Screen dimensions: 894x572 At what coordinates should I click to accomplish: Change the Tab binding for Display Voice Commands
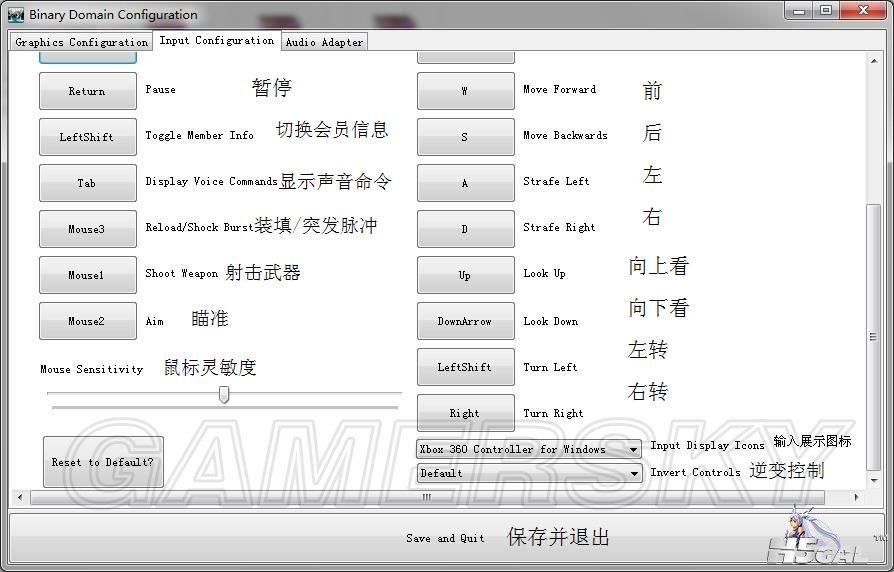pos(87,183)
